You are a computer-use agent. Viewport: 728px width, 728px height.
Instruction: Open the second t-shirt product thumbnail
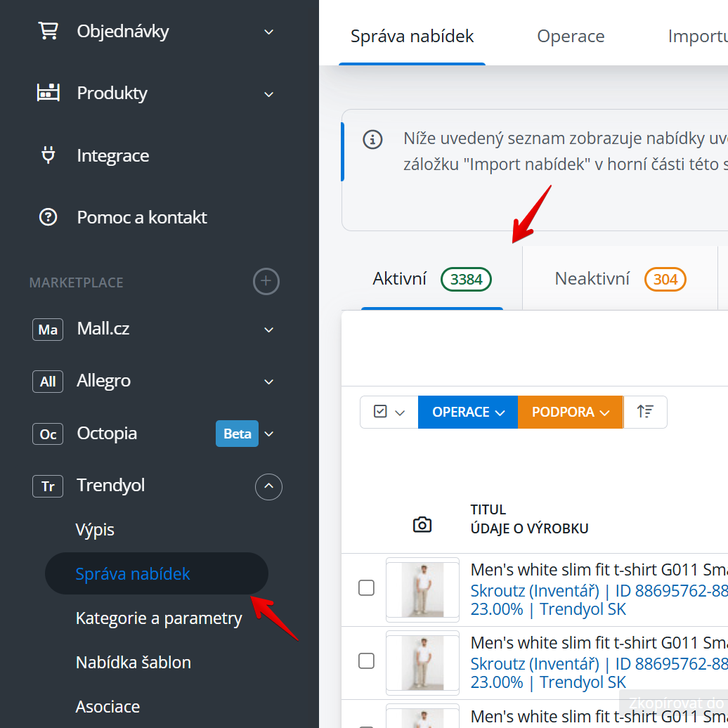coord(422,663)
